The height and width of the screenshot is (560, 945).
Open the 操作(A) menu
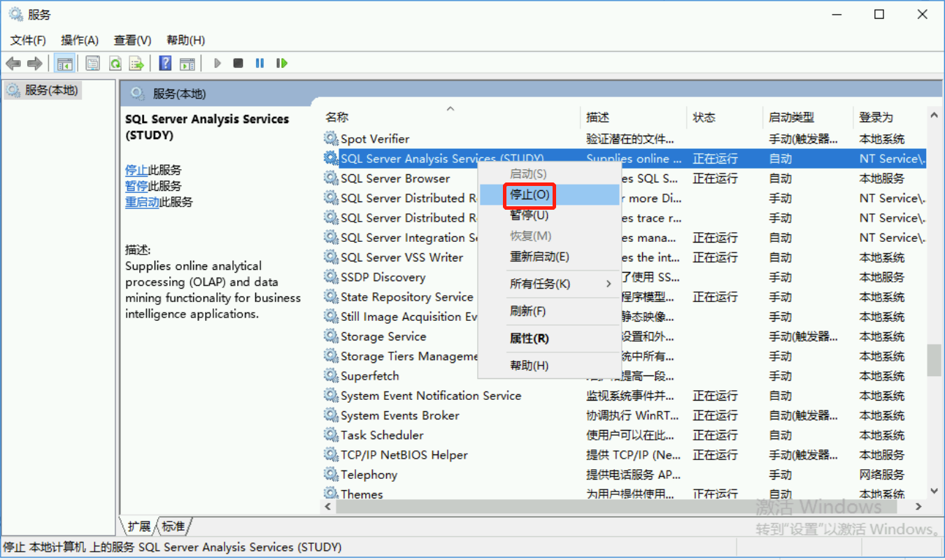pyautogui.click(x=80, y=40)
